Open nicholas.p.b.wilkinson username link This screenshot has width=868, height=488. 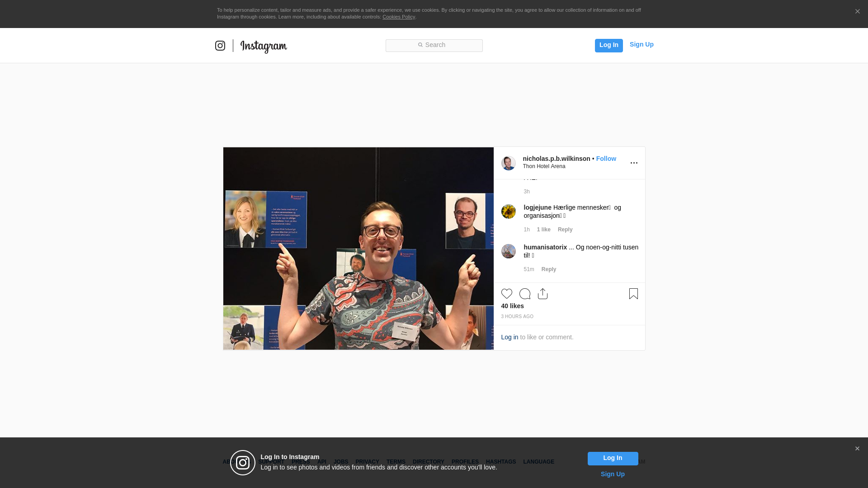[x=557, y=159]
